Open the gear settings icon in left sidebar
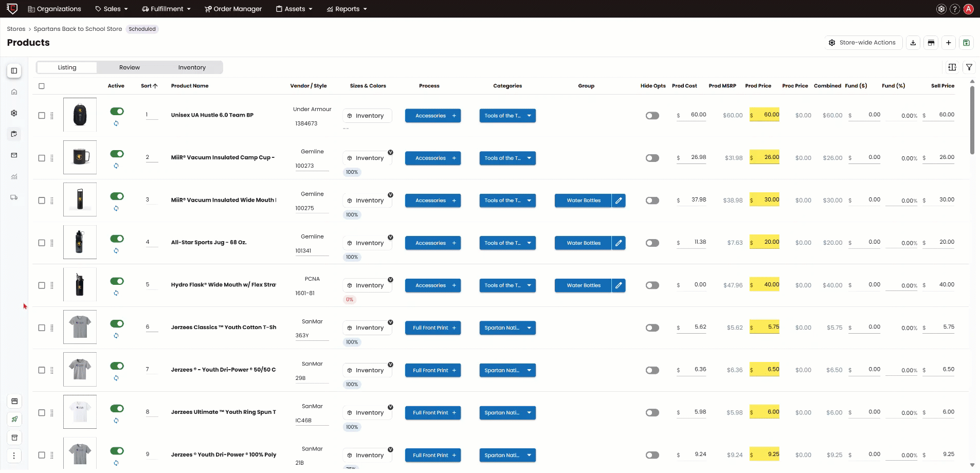980x473 pixels. point(14,113)
